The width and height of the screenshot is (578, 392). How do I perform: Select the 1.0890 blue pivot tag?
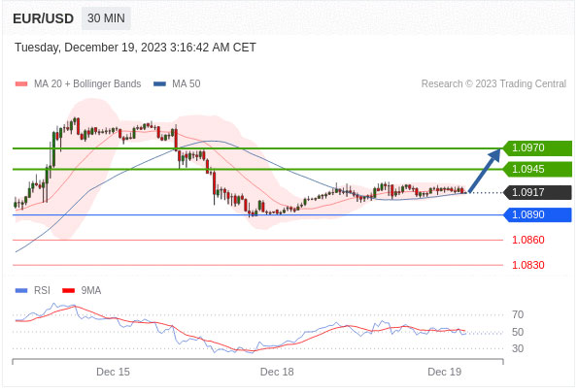pos(537,215)
